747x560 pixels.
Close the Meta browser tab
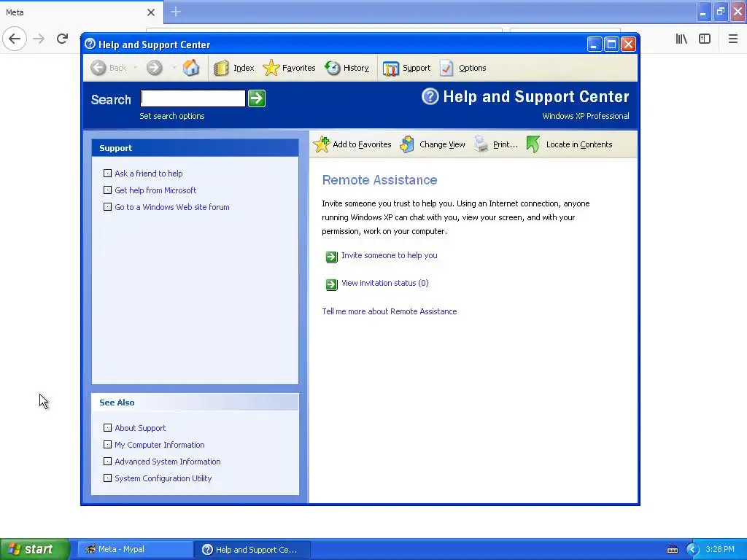tap(151, 12)
